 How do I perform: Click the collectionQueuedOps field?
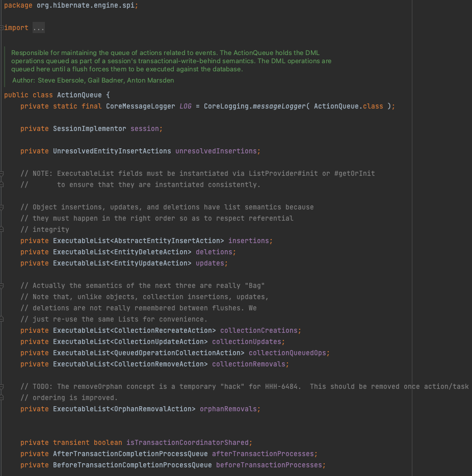287,353
